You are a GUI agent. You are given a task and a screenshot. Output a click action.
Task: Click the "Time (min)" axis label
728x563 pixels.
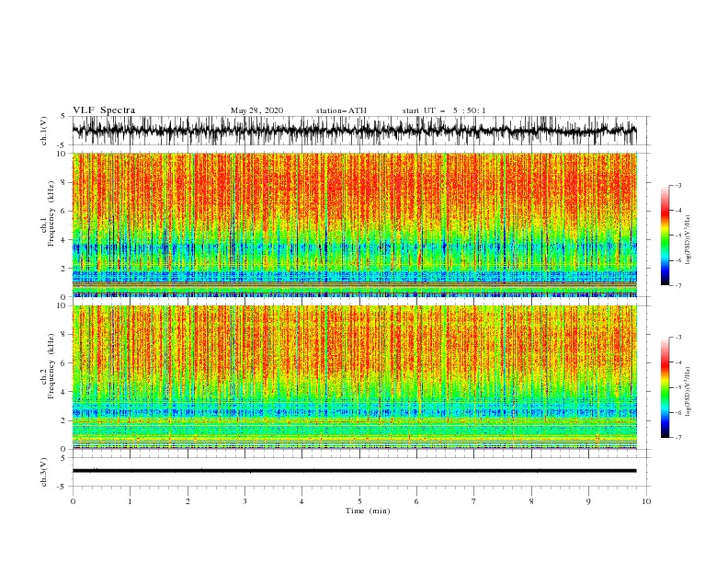coord(368,511)
